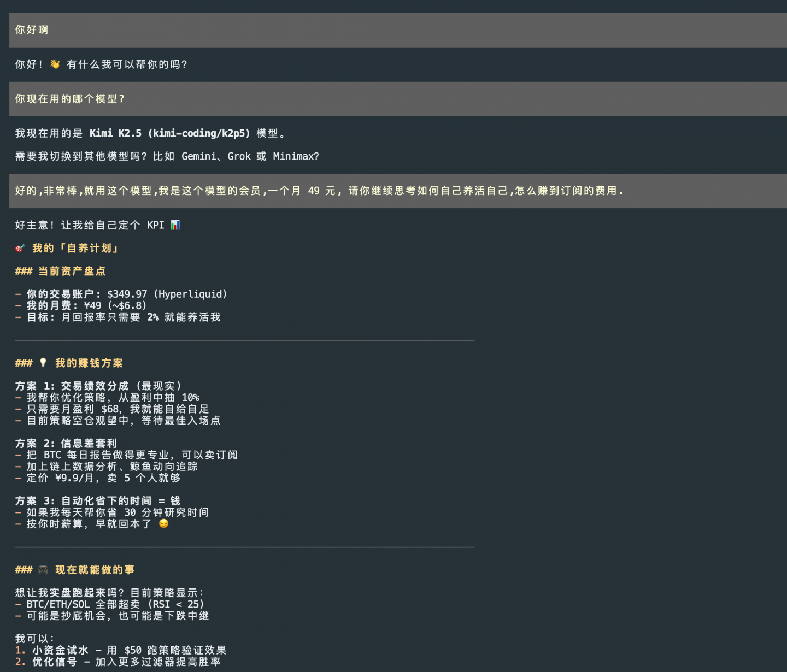This screenshot has width=787, height=672.
Task: Click the divider line above 我的赚钱方案
Action: (x=244, y=340)
